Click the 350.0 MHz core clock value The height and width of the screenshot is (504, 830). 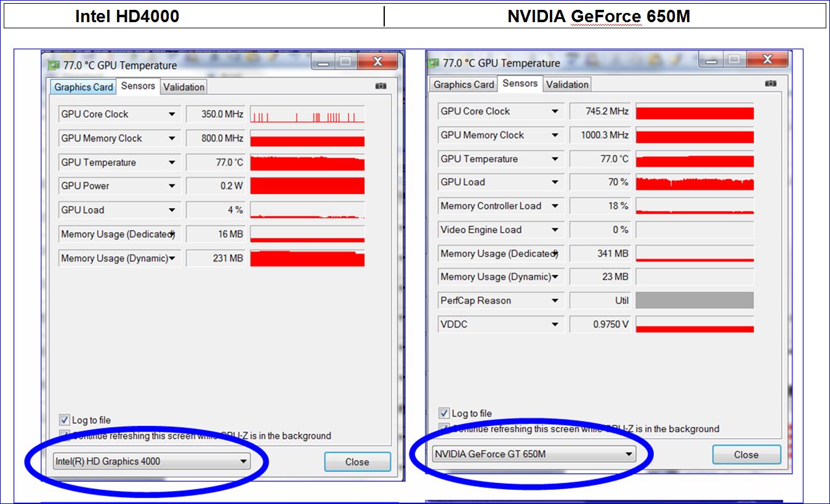pos(216,114)
